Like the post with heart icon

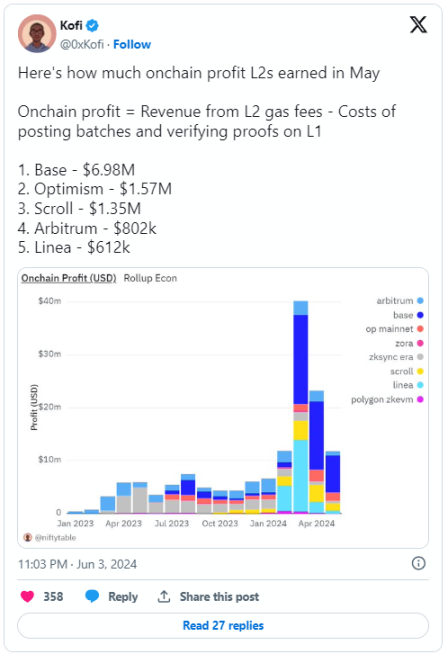point(28,596)
